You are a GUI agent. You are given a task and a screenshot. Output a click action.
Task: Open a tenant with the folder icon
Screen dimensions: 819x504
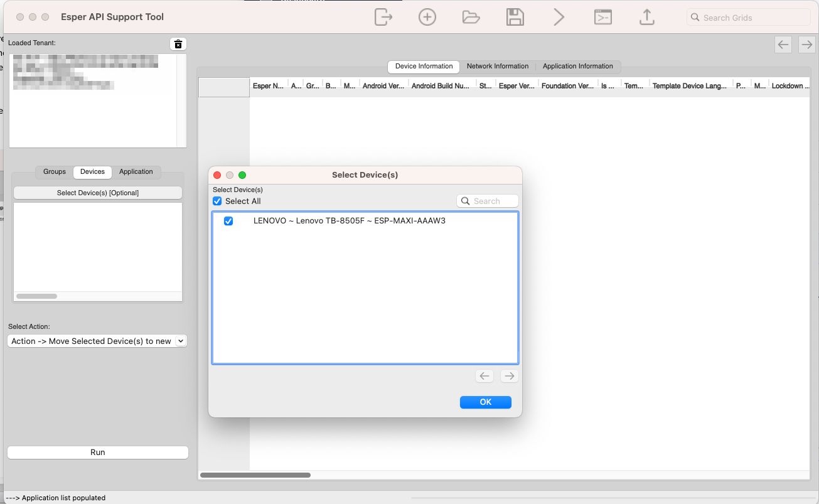471,17
